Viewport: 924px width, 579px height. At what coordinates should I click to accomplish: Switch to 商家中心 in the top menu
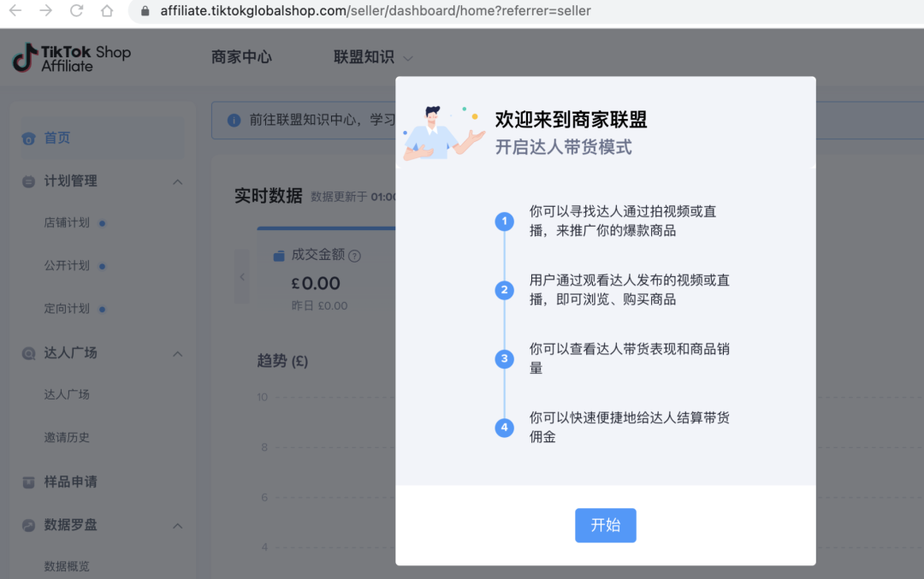point(242,57)
